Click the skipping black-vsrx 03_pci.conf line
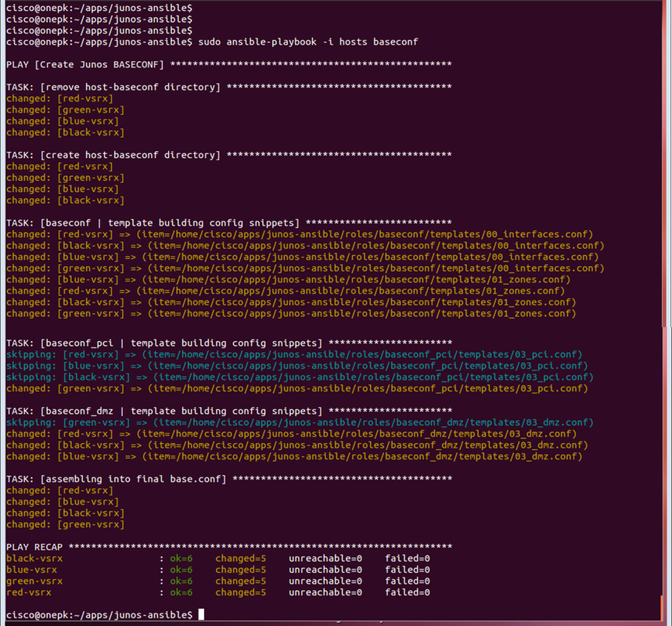 (x=300, y=377)
